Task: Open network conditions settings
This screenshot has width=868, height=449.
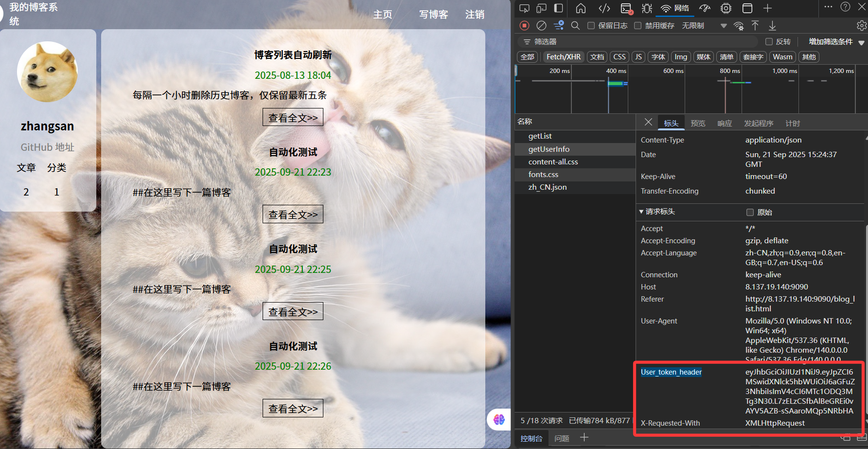Action: [x=739, y=25]
